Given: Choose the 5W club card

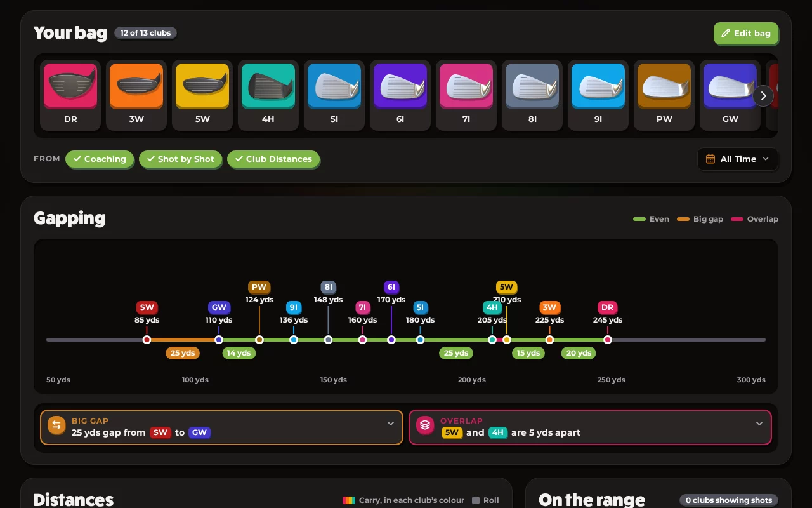Looking at the screenshot, I should point(202,95).
